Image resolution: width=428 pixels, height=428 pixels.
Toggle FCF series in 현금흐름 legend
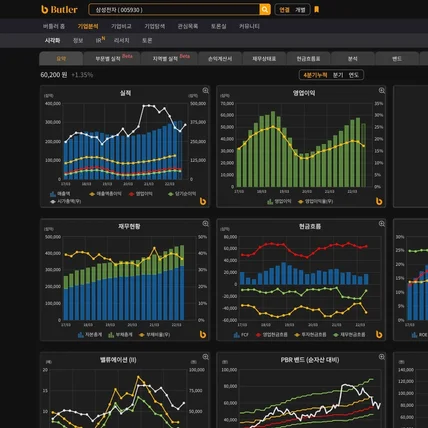(x=241, y=334)
